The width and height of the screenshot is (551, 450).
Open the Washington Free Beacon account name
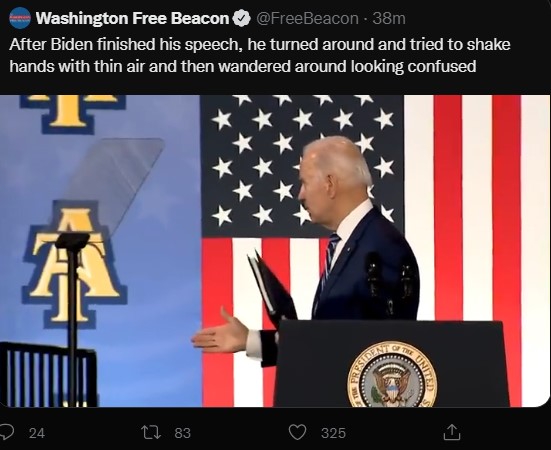click(132, 18)
